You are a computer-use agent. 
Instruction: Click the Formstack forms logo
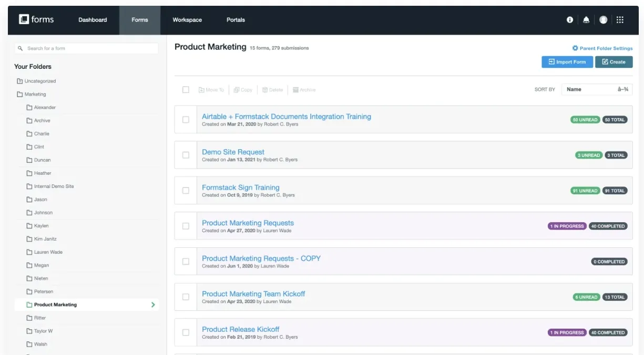[36, 19]
